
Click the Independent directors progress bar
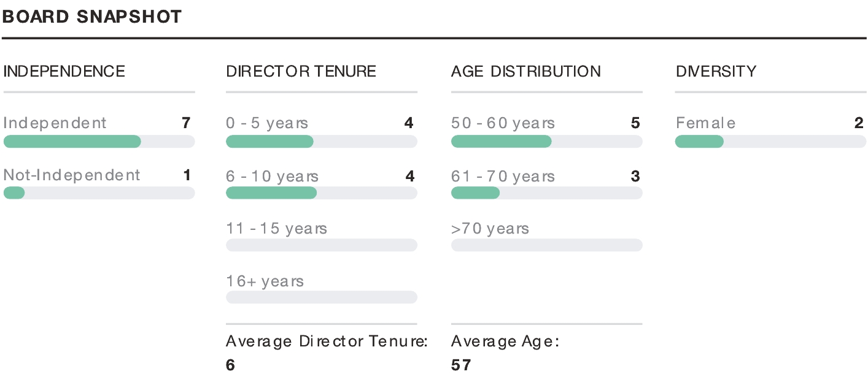click(x=99, y=142)
